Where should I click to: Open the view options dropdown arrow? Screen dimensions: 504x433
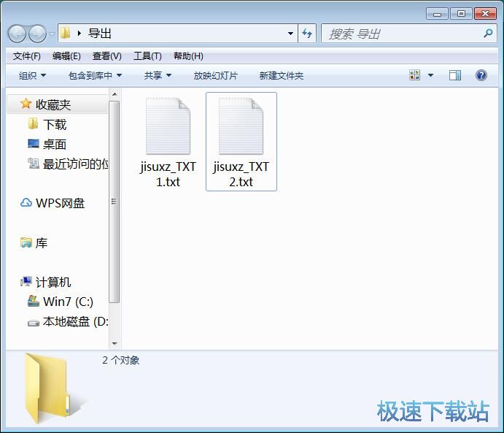(431, 76)
